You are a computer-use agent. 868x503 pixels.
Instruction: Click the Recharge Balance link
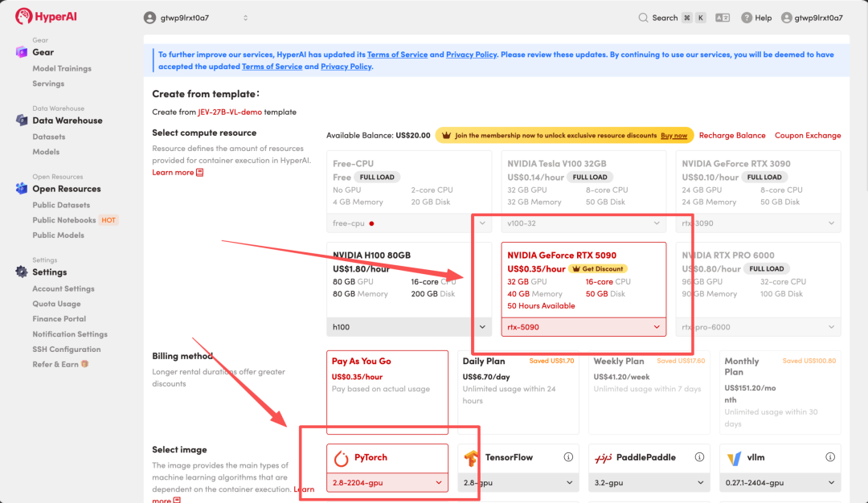point(732,136)
